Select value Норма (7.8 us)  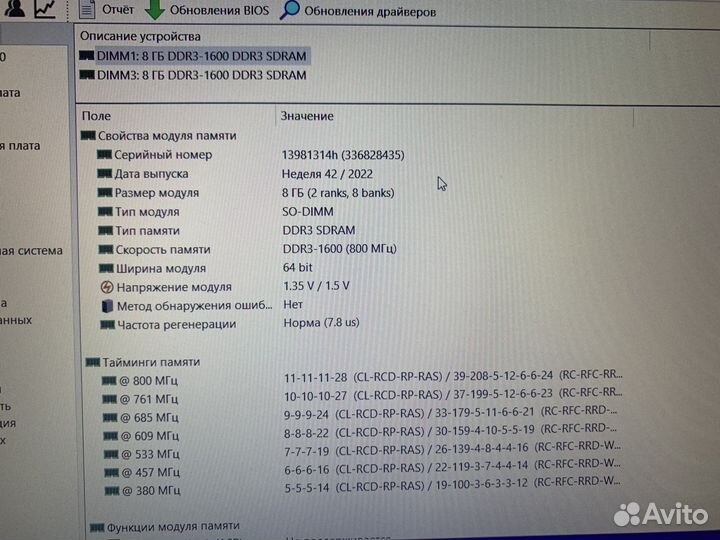[x=321, y=323]
